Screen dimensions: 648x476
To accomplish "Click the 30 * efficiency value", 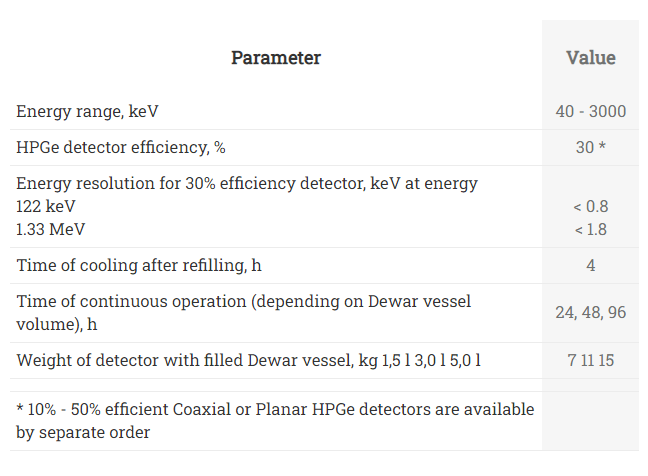I will [x=591, y=148].
